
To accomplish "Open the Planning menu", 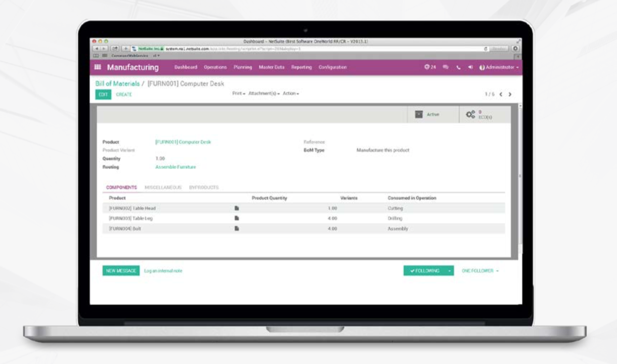I will [243, 67].
